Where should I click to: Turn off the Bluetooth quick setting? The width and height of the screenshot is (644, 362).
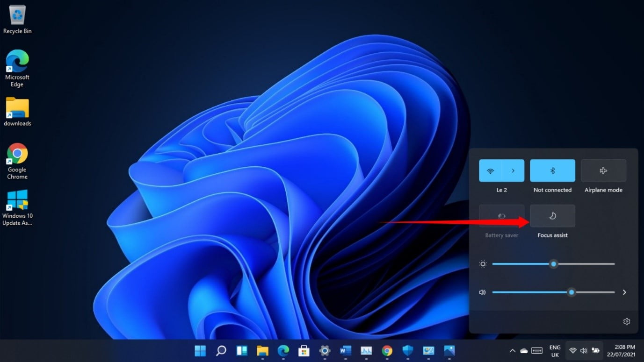552,170
